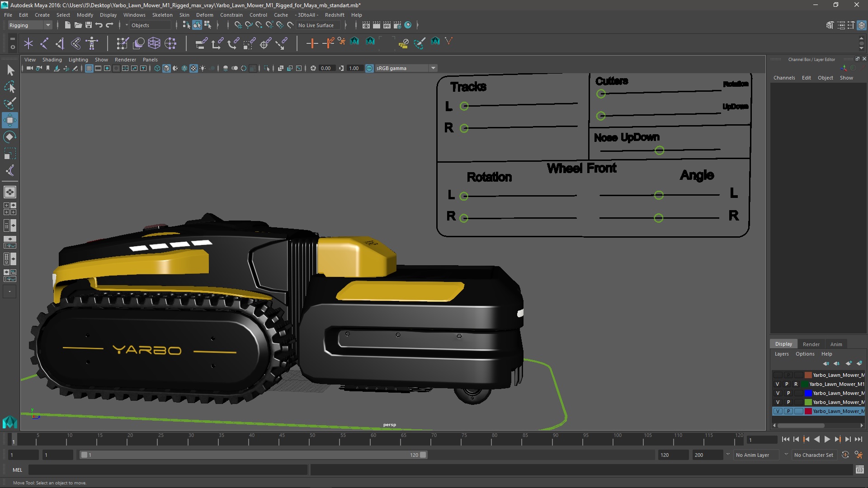Toggle wireframe display in panel toolbar
The height and width of the screenshot is (488, 868).
tap(157, 68)
